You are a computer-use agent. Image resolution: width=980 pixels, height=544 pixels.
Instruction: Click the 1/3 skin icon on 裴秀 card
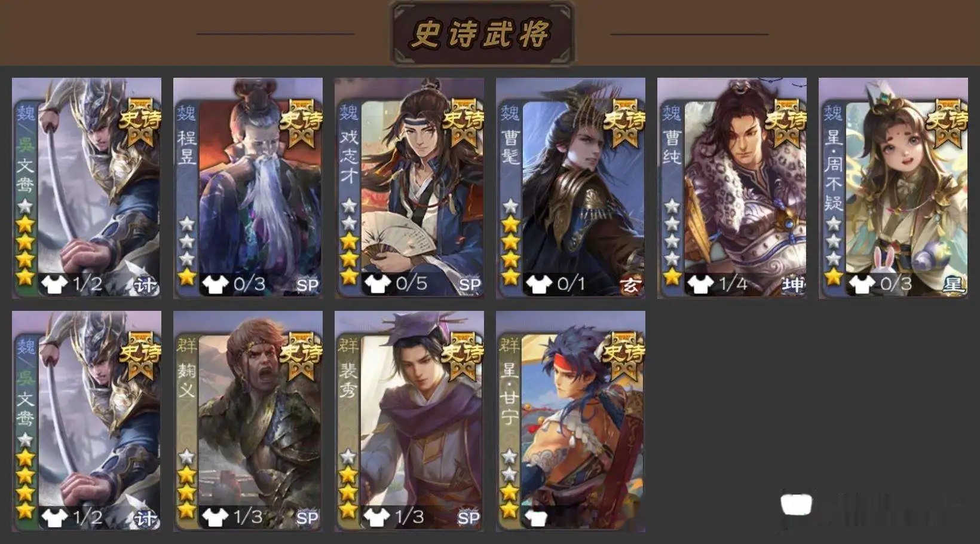pos(377,517)
